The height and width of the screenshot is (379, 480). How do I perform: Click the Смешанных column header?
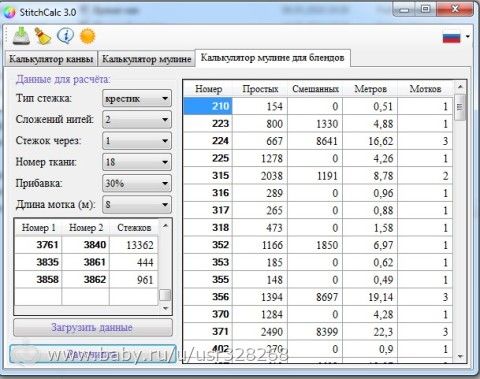[315, 89]
